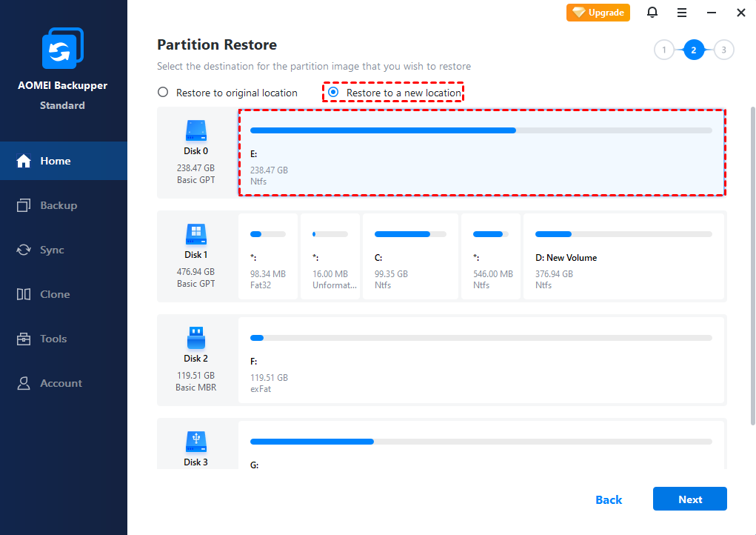Select the 16.00 MB unformatted partition
756x535 pixels.
pyautogui.click(x=330, y=256)
